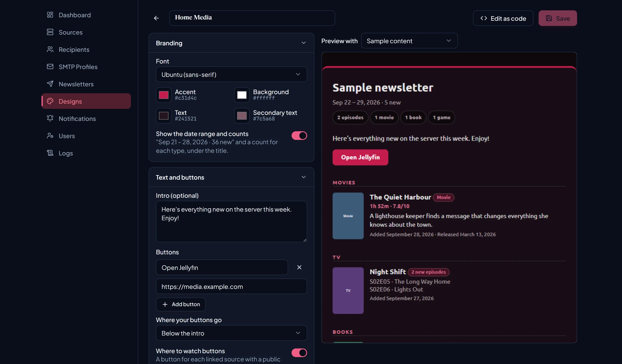This screenshot has width=622, height=364.
Task: Click the Dashboard grid icon
Action: click(x=50, y=15)
